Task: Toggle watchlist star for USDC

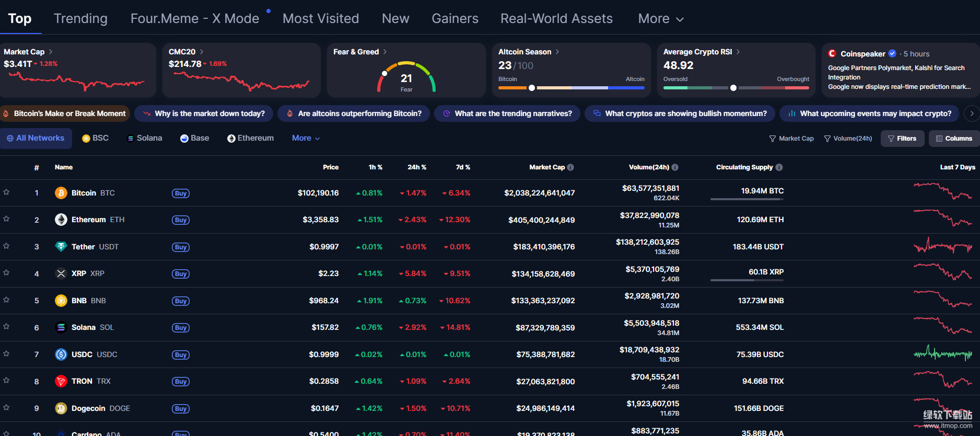Action: click(7, 354)
